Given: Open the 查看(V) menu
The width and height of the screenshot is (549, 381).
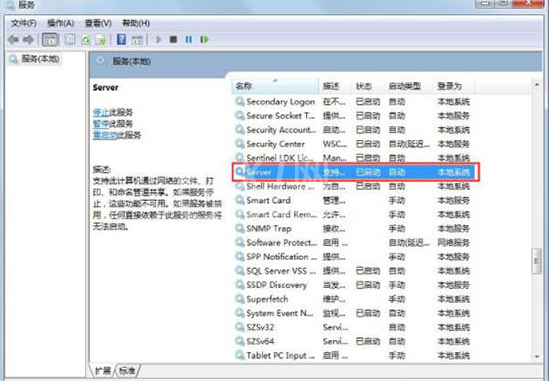Looking at the screenshot, I should [98, 23].
